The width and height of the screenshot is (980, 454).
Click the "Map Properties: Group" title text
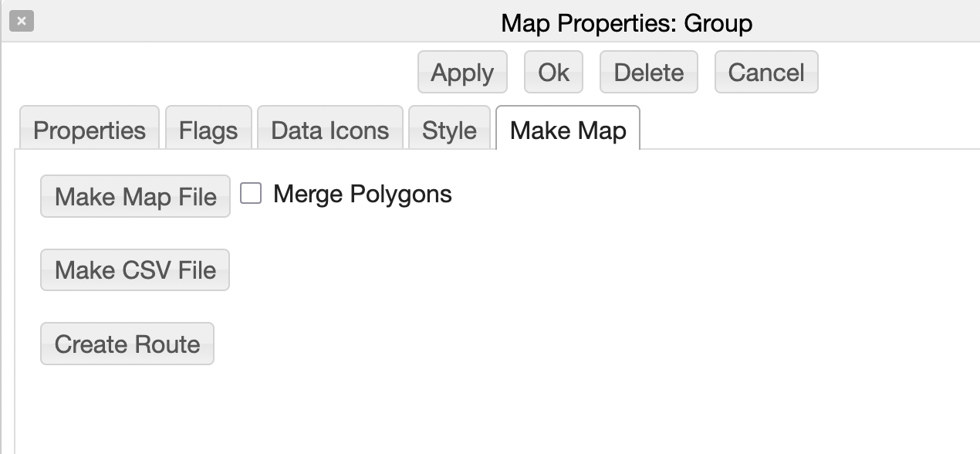(x=626, y=23)
